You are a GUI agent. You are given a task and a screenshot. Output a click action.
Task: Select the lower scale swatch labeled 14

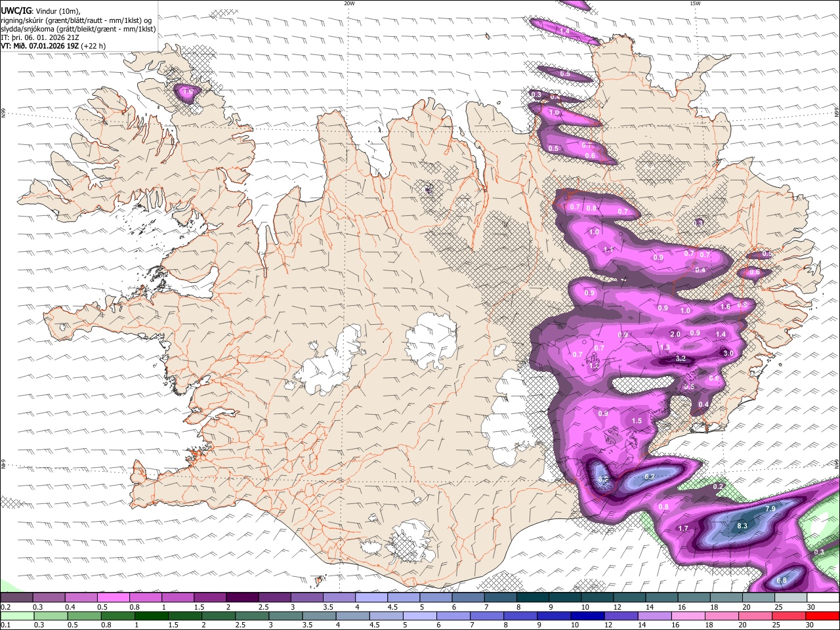(x=653, y=616)
